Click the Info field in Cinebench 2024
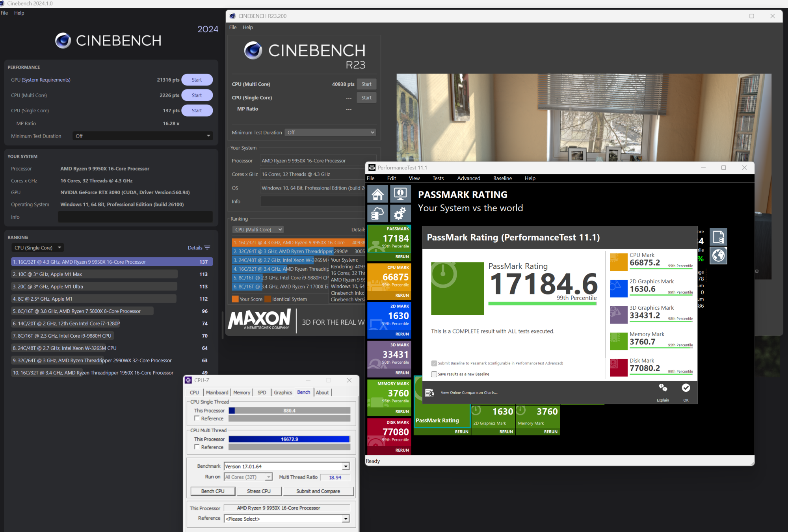This screenshot has height=532, width=788. [x=136, y=217]
